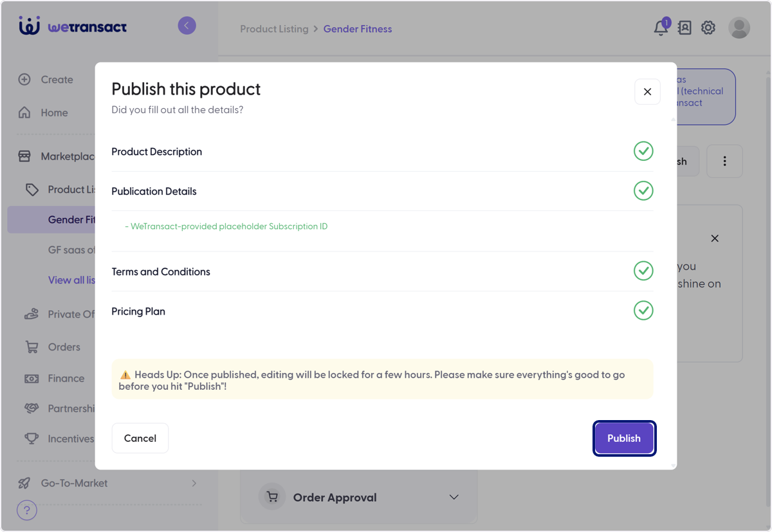772x532 pixels.
Task: Select the Publication Details row label
Action: [x=154, y=191]
